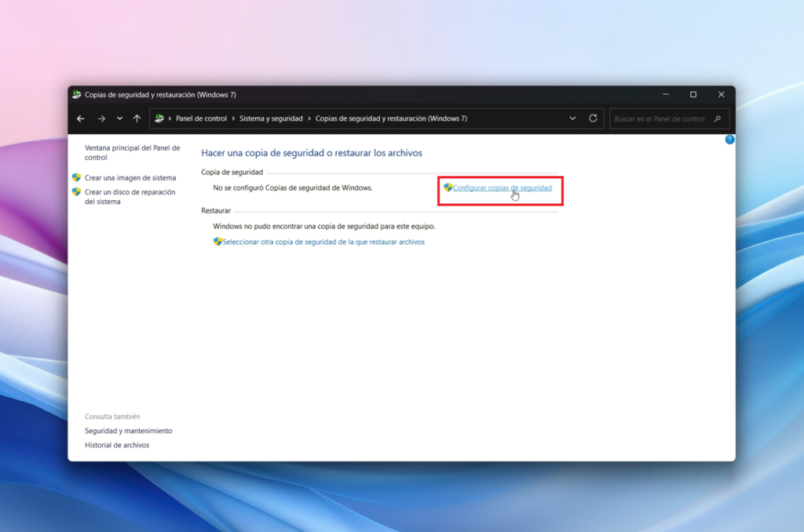Open Historial de archivos
Image resolution: width=804 pixels, height=532 pixels.
(x=116, y=444)
